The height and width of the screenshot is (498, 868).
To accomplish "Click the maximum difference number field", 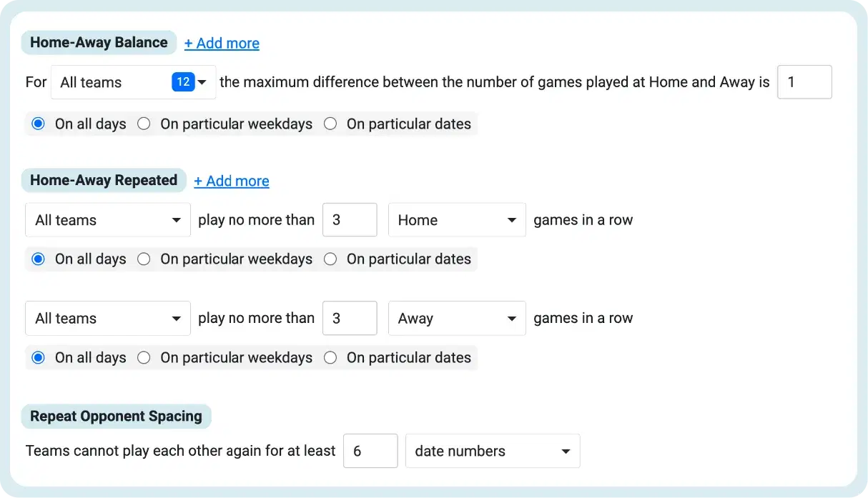I will click(804, 82).
